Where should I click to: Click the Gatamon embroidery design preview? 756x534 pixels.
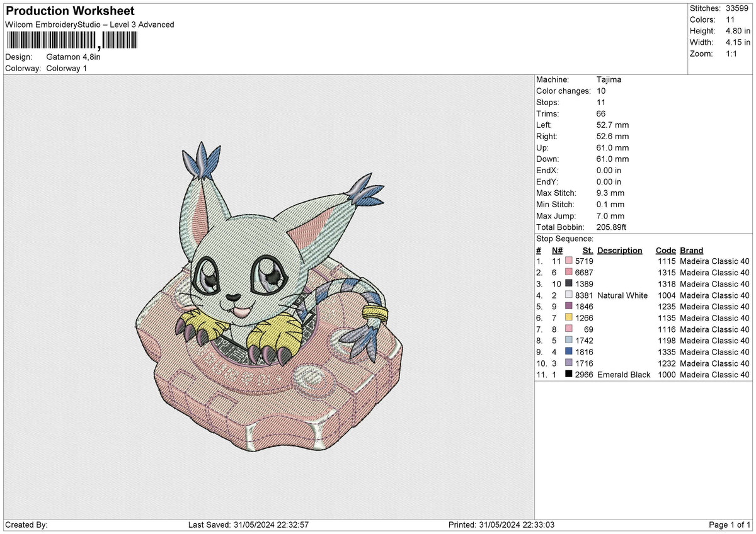point(270,296)
